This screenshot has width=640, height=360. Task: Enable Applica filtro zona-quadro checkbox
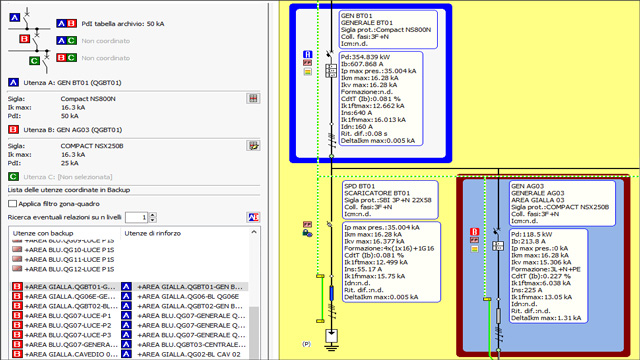(12, 203)
